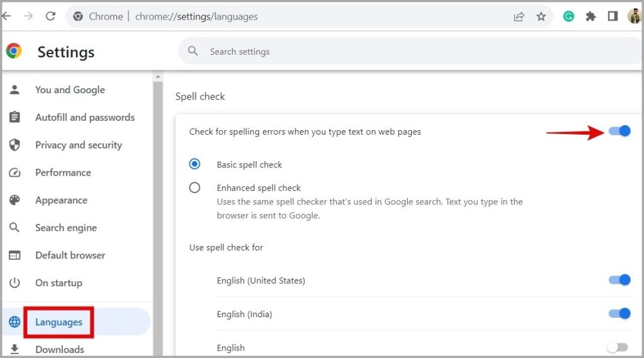Screen dimensions: 644x358
Task: Click the Chrome logo beside Settings
Action: pos(14,51)
